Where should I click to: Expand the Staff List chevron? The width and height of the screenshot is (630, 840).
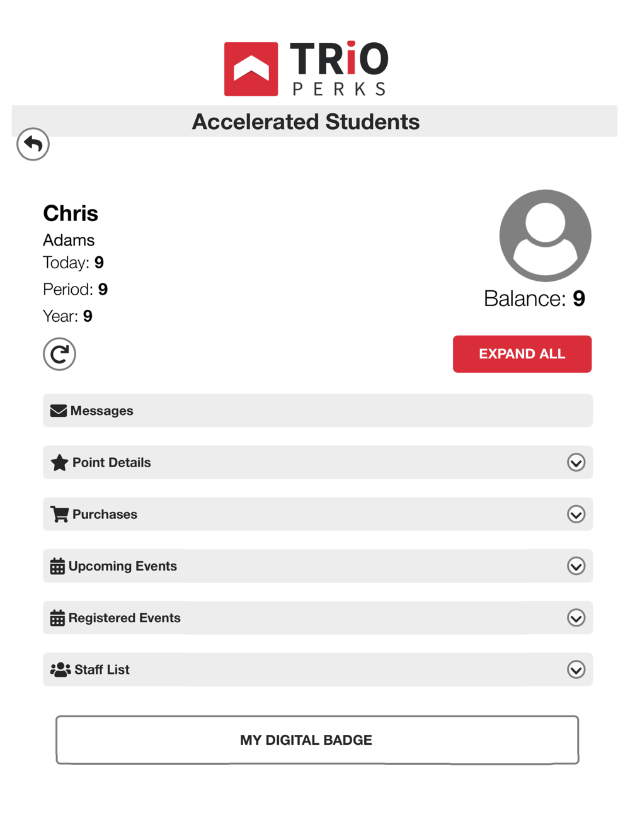point(576,669)
